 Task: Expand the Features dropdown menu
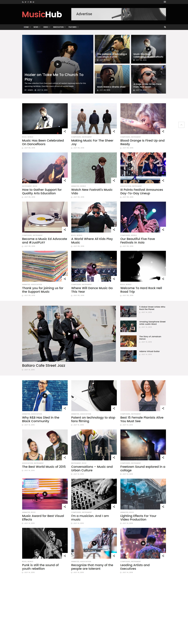point(73,27)
